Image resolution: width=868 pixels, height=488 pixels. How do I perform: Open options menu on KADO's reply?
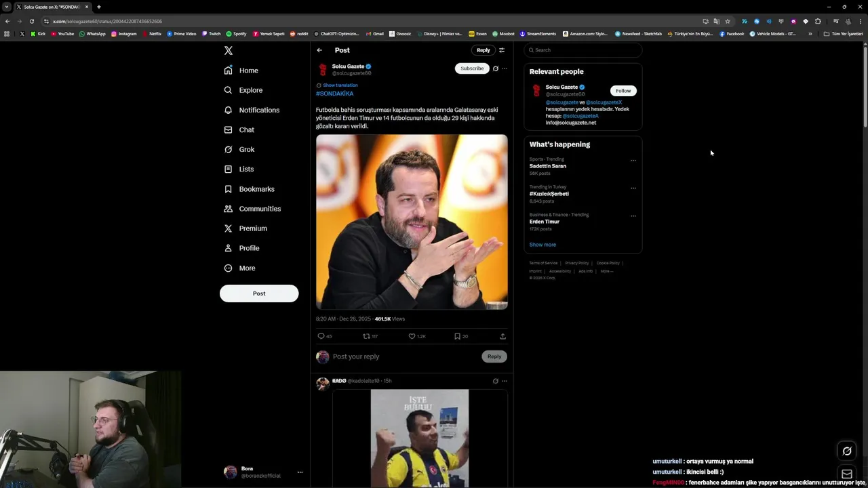click(x=505, y=381)
